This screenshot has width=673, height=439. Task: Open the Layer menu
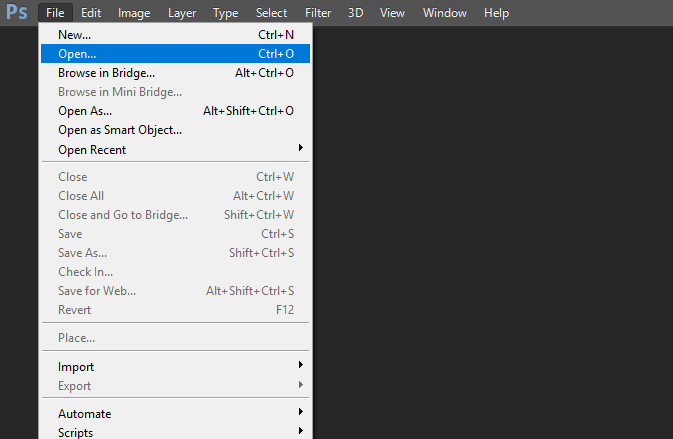tap(182, 13)
